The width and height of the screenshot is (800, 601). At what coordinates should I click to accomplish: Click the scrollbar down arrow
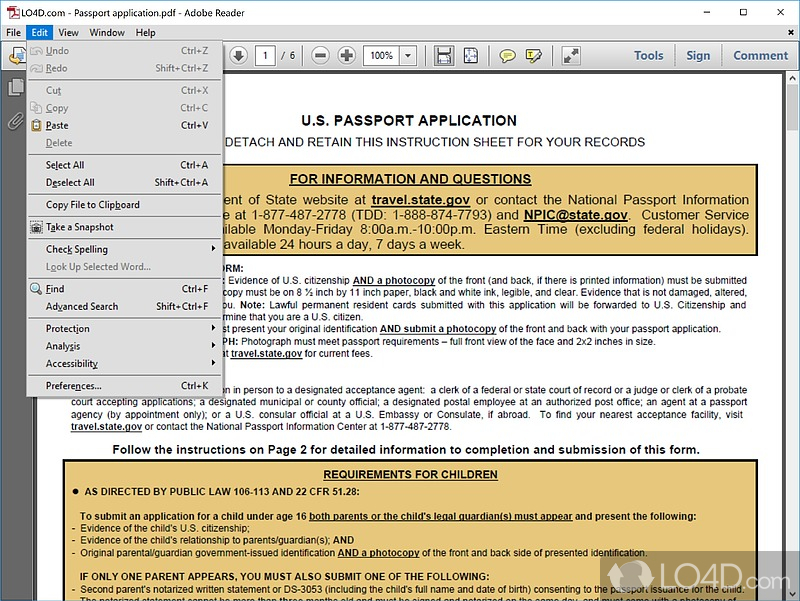click(x=792, y=594)
